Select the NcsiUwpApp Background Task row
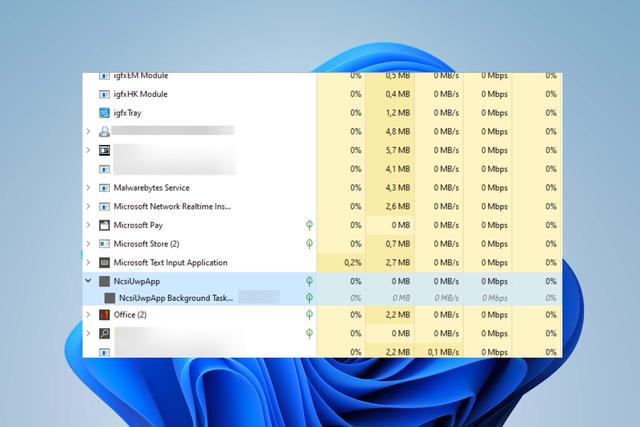The width and height of the screenshot is (640, 427). tap(175, 298)
